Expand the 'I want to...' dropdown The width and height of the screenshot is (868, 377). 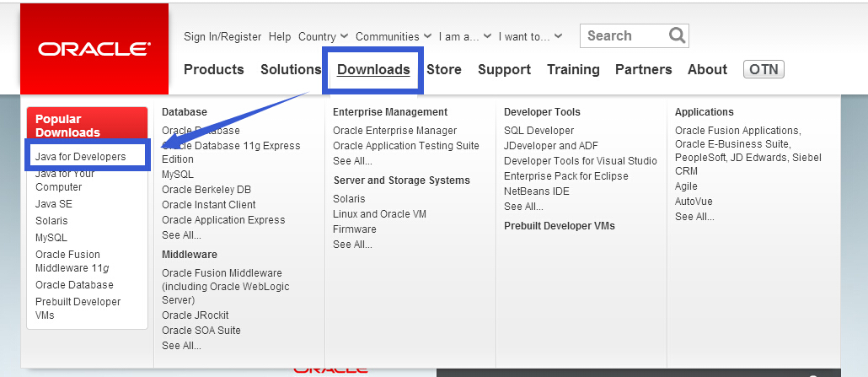click(x=530, y=36)
